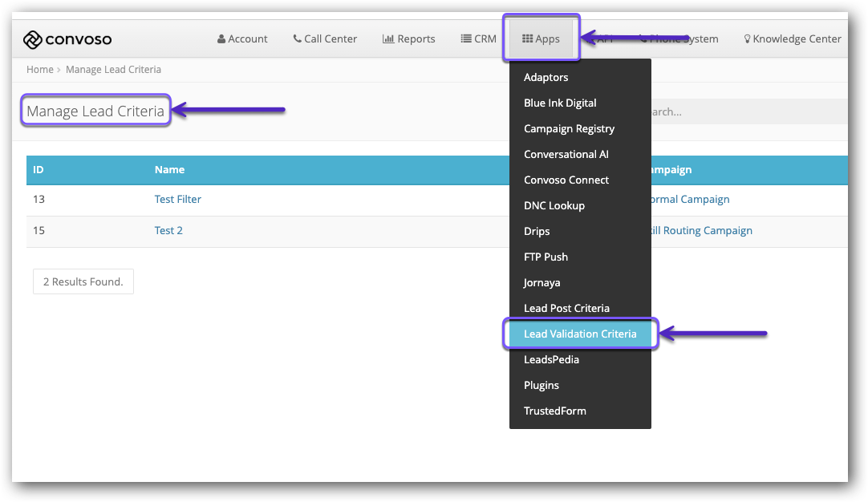Viewport: 868px width, 502px height.
Task: Open the Account menu
Action: (x=242, y=38)
